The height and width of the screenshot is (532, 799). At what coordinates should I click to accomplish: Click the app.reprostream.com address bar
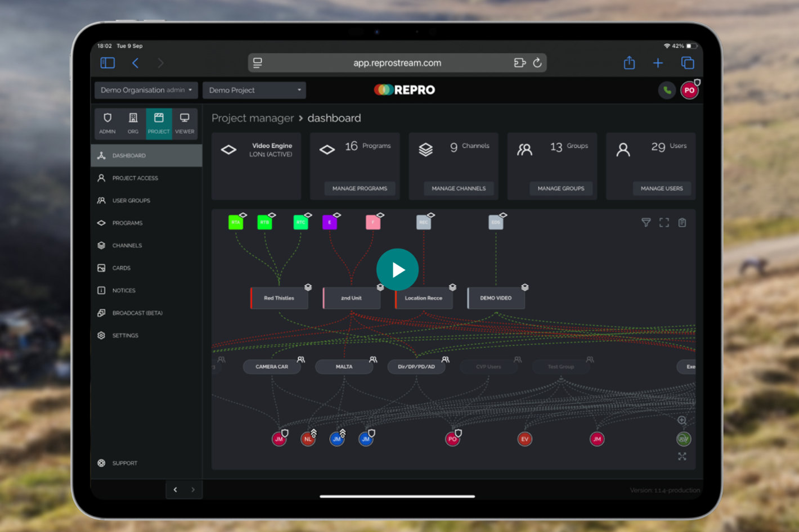click(397, 63)
